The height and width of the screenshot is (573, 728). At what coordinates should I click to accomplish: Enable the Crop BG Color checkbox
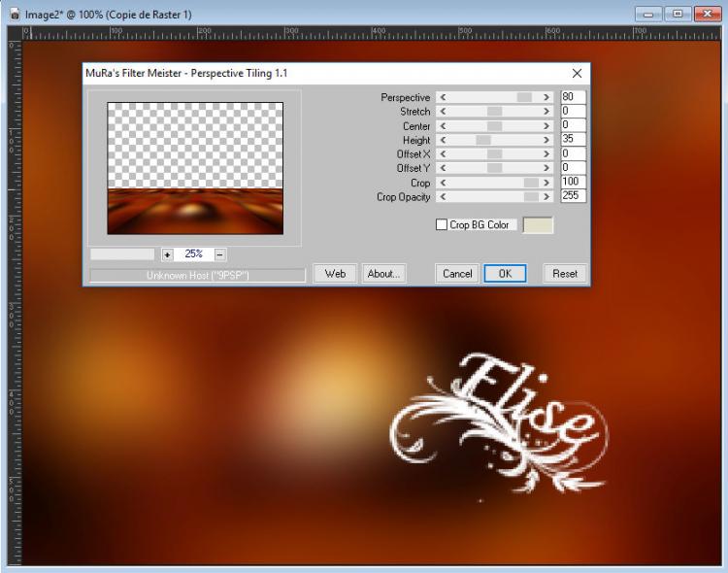(443, 225)
